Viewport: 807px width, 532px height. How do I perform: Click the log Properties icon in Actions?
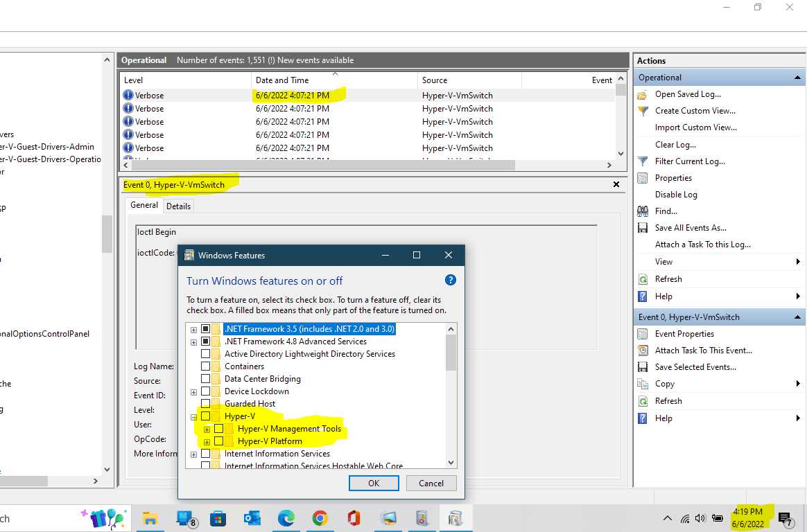tap(642, 178)
